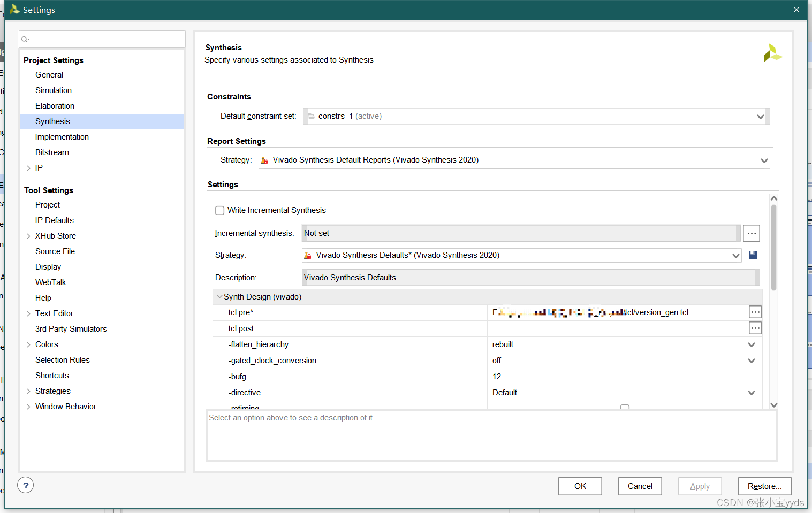The height and width of the screenshot is (513, 812).
Task: Click the Incremental synthesis Not set field
Action: point(521,233)
